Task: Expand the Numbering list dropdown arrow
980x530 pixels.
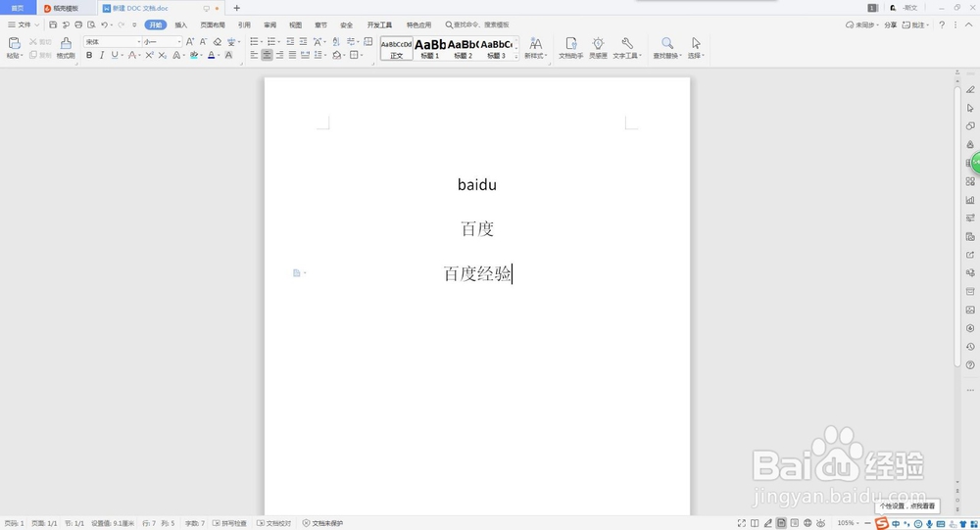Action: [278, 42]
